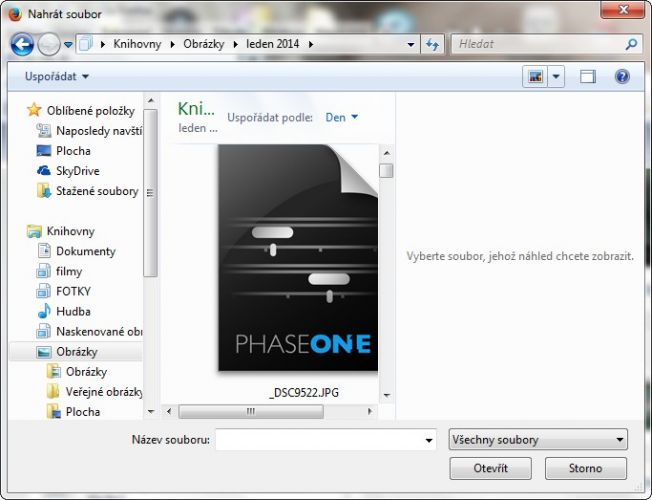Select leden 2014 in the address path
652x500 pixels.
coord(272,44)
